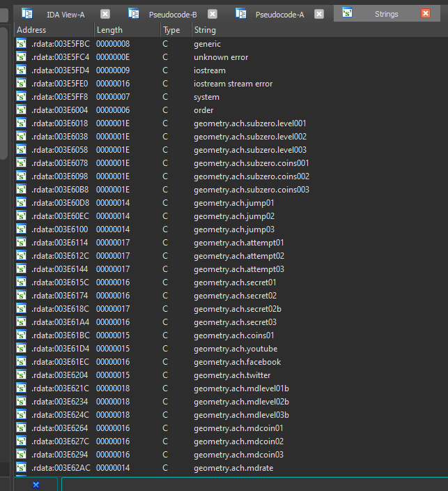Click string icon for subzero.level003 row
The height and width of the screenshot is (491, 448).
click(x=22, y=149)
